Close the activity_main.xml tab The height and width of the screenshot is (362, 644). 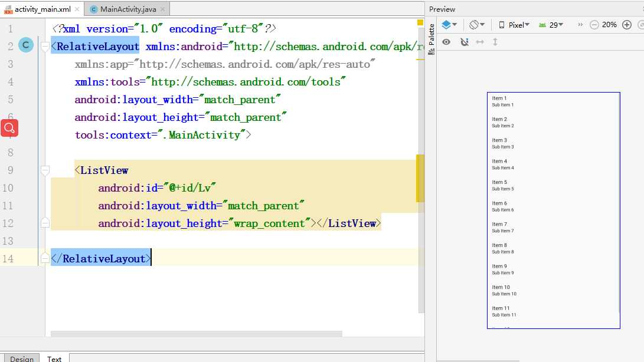click(x=77, y=9)
